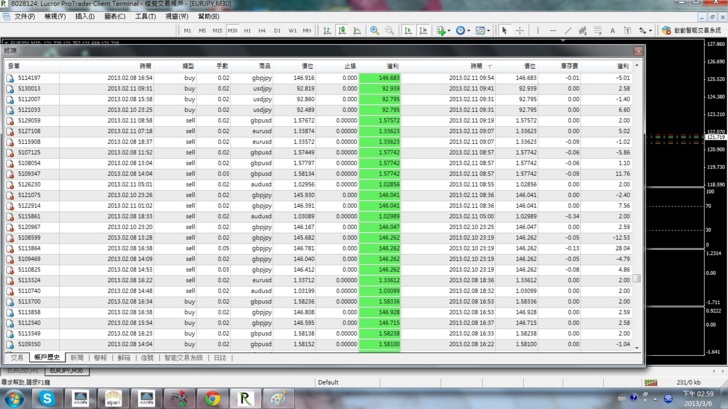Open Skype from the taskbar

(x=46, y=397)
